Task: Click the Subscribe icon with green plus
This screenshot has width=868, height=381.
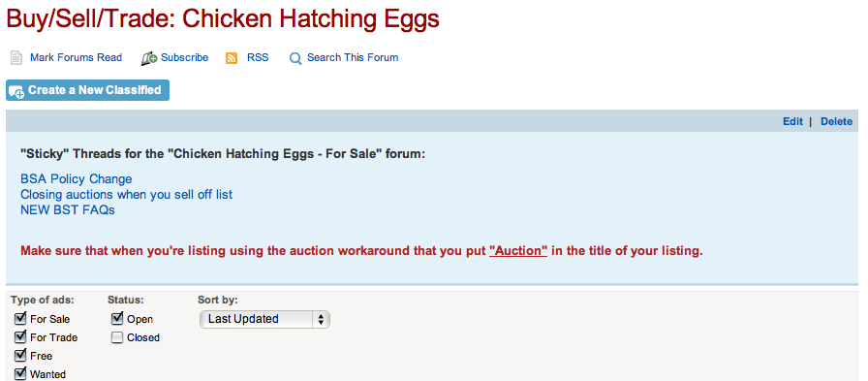Action: coord(149,58)
